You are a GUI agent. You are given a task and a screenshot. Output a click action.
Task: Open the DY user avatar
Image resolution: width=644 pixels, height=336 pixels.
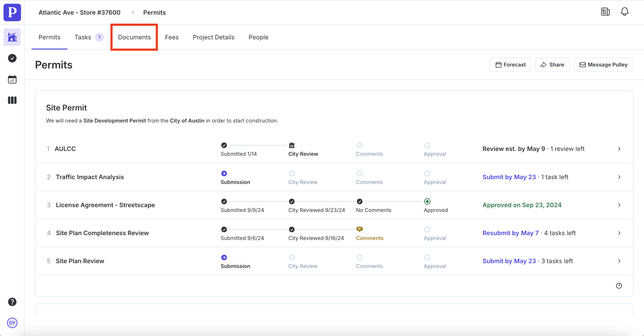(12, 323)
